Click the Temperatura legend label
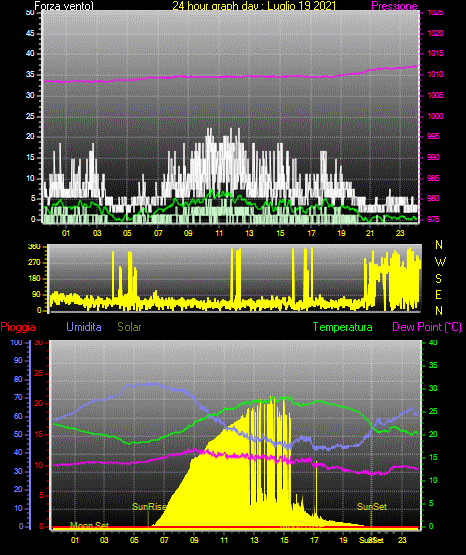The width and height of the screenshot is (466, 555). [343, 327]
